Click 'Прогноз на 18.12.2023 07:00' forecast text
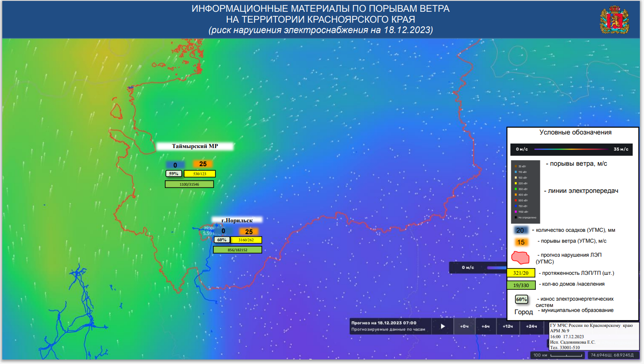The width and height of the screenshot is (644, 364). tap(384, 323)
